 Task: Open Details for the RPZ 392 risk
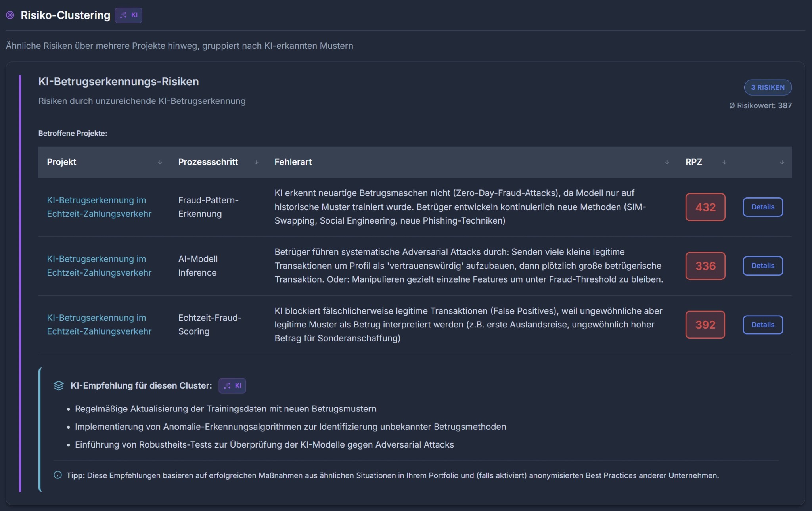pos(762,325)
